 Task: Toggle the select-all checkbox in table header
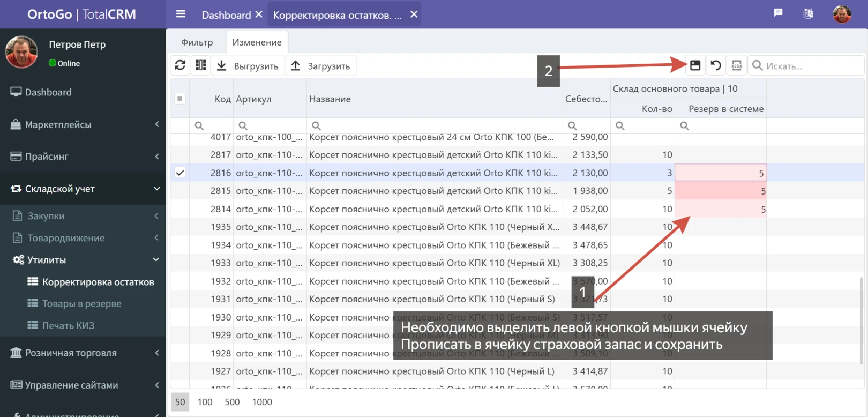180,99
